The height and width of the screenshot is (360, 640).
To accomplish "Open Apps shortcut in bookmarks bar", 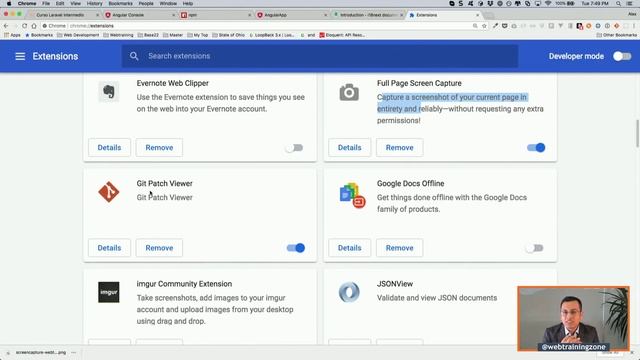I will click(x=12, y=35).
